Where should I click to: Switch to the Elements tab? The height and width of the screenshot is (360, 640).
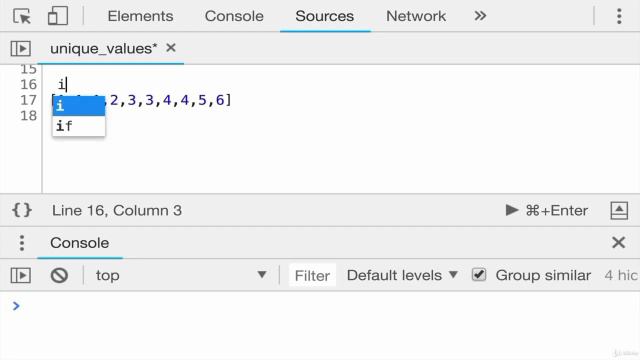click(x=140, y=16)
